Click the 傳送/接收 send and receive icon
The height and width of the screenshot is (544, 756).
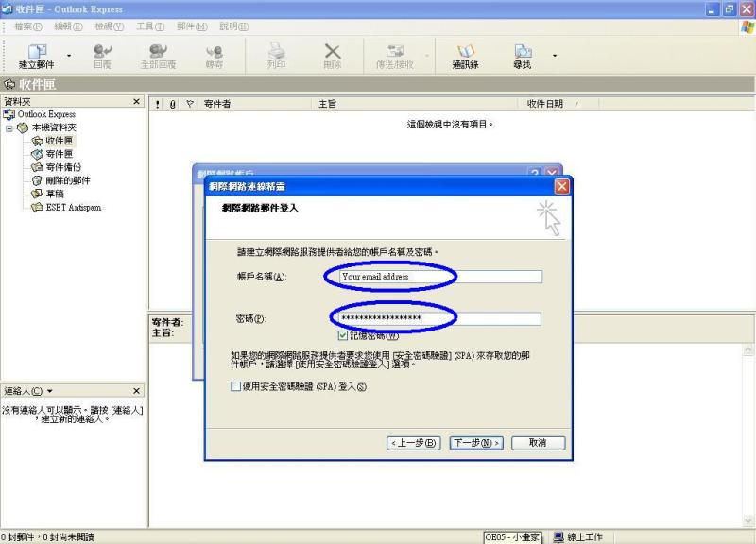(x=395, y=56)
